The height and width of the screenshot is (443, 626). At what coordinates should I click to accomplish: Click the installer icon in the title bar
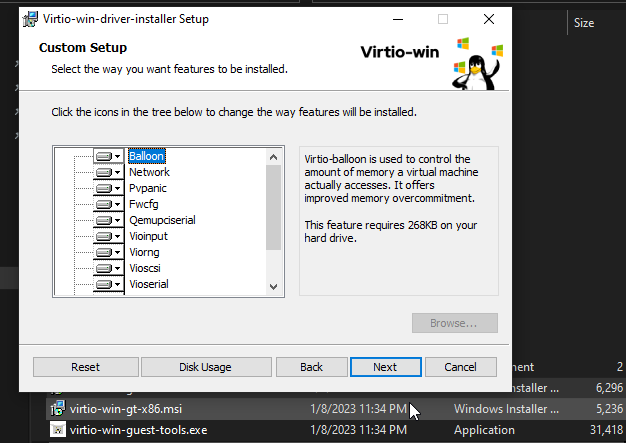click(x=30, y=19)
